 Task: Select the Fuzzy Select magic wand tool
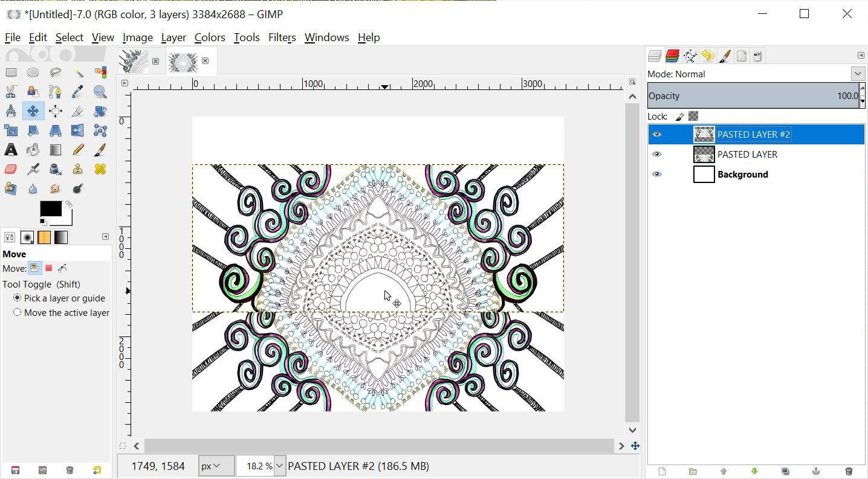[78, 72]
